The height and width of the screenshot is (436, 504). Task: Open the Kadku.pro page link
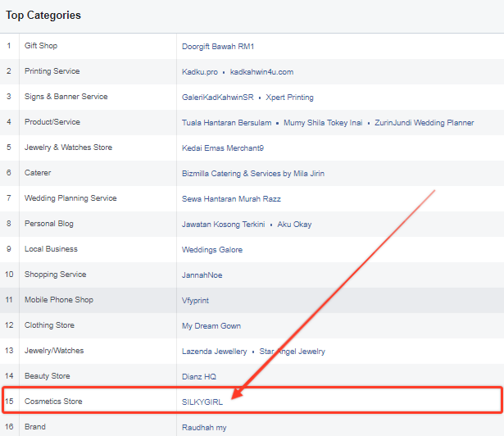click(x=200, y=71)
